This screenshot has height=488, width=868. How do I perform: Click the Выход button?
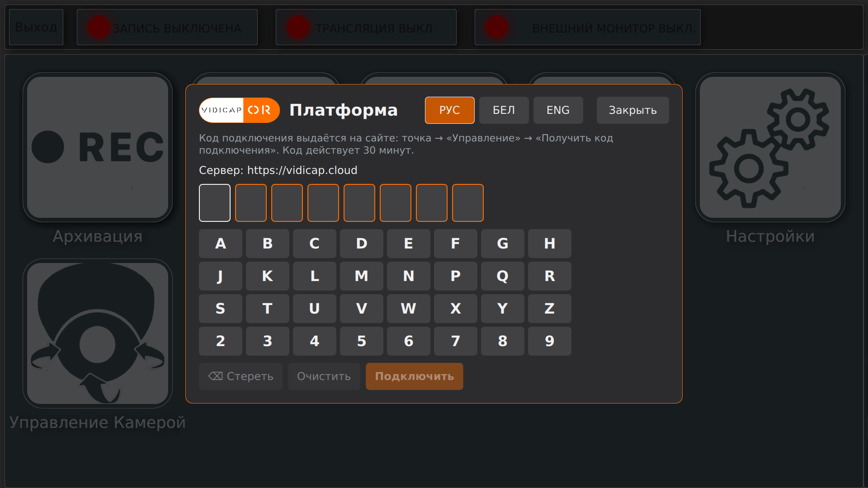(x=36, y=27)
